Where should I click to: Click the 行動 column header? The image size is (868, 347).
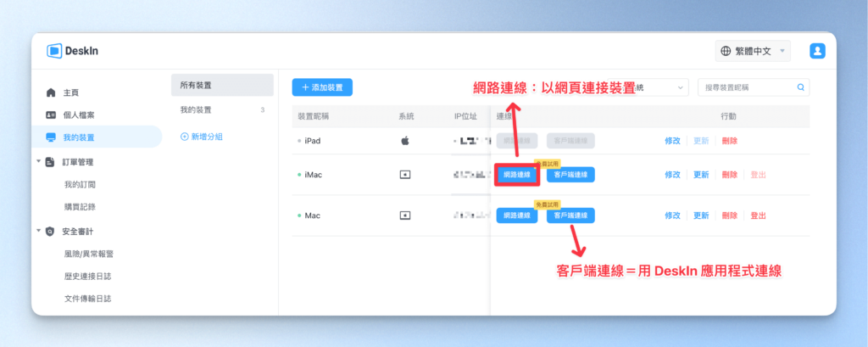pos(728,116)
